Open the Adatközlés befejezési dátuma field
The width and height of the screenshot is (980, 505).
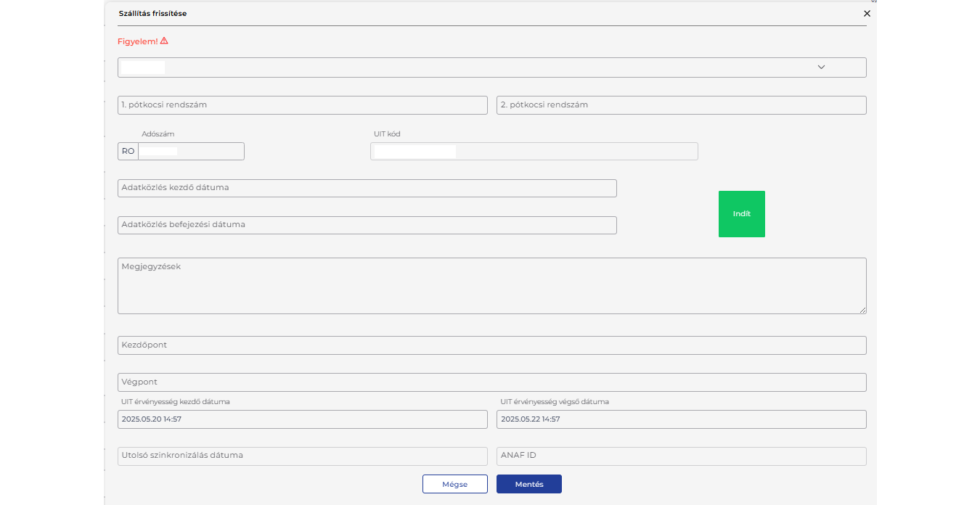(x=367, y=225)
